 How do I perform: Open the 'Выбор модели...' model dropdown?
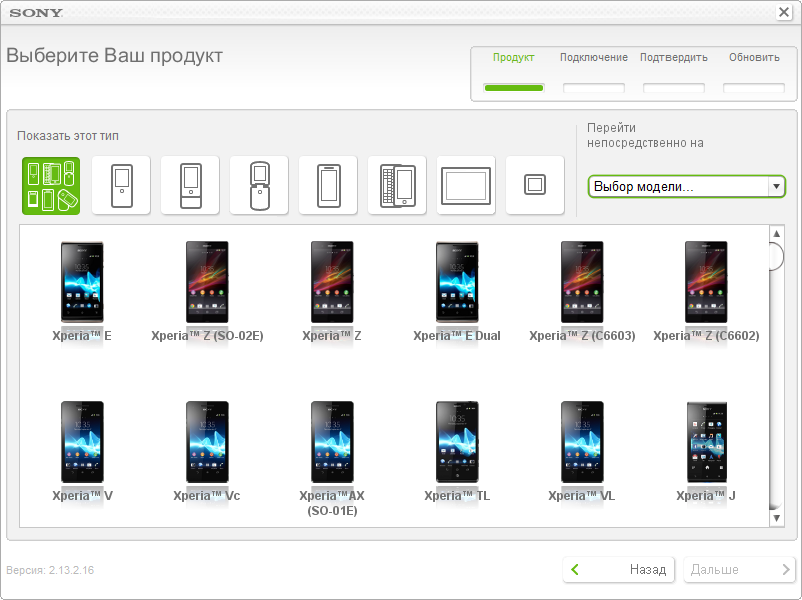686,187
